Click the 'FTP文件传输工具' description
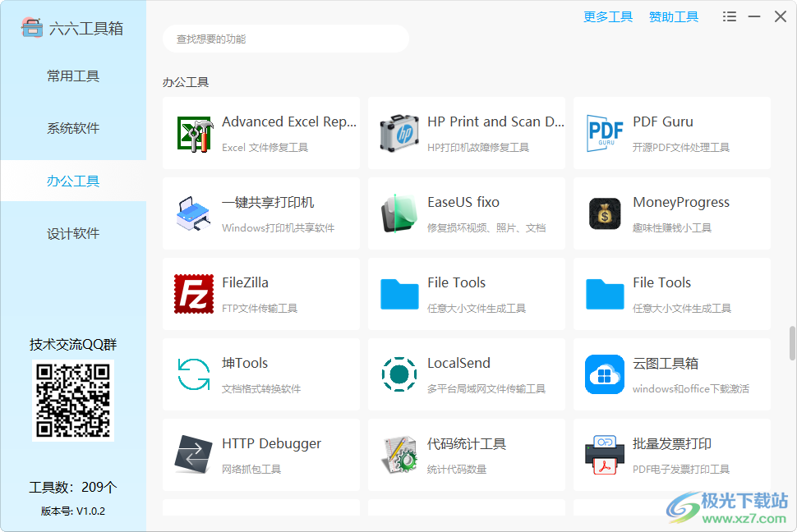The image size is (797, 532). [x=260, y=308]
